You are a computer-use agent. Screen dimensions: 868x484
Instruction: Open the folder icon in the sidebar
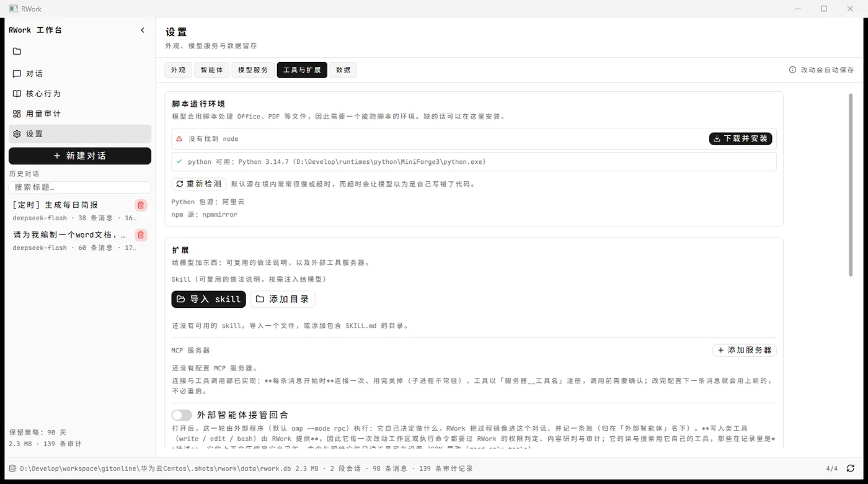pos(17,52)
